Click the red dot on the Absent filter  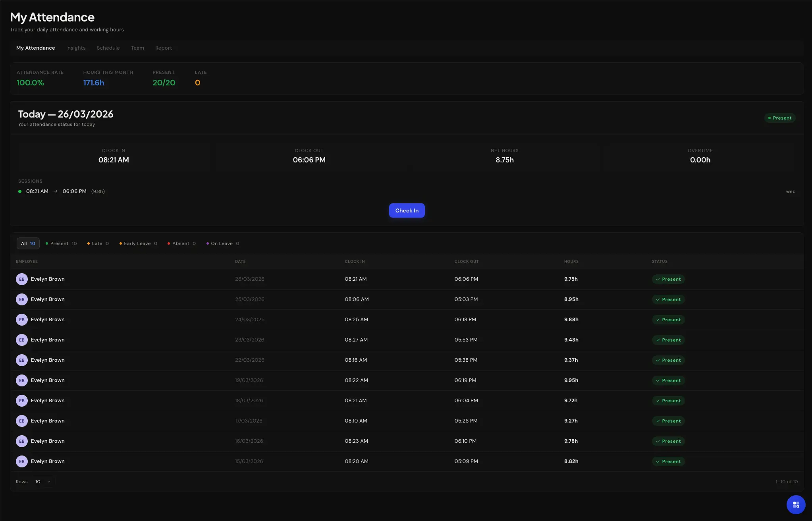click(169, 243)
